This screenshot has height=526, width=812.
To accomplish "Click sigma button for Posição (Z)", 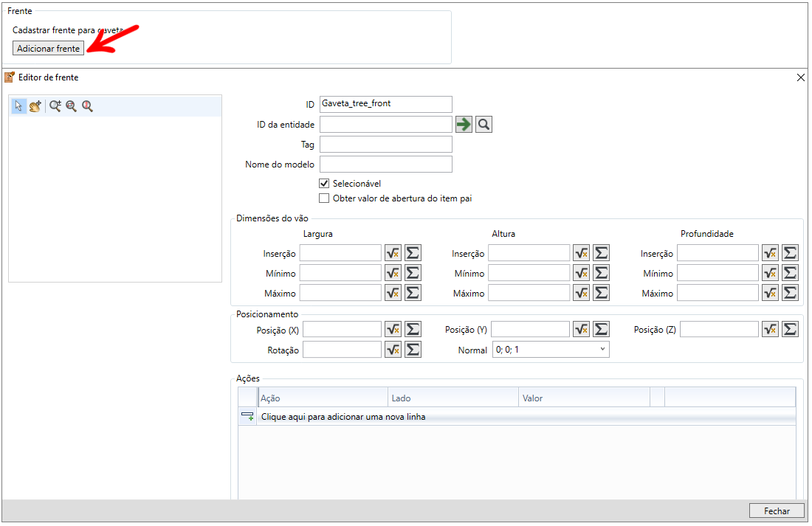I will (791, 329).
